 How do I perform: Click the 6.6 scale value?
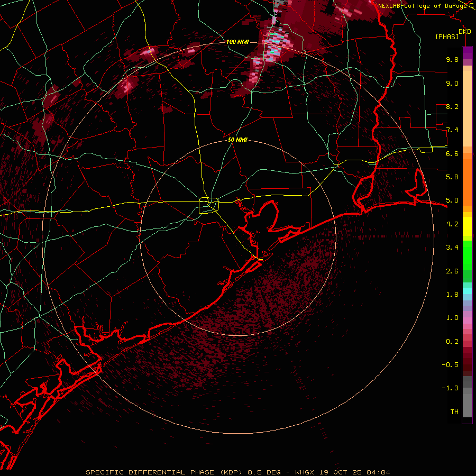click(x=452, y=153)
